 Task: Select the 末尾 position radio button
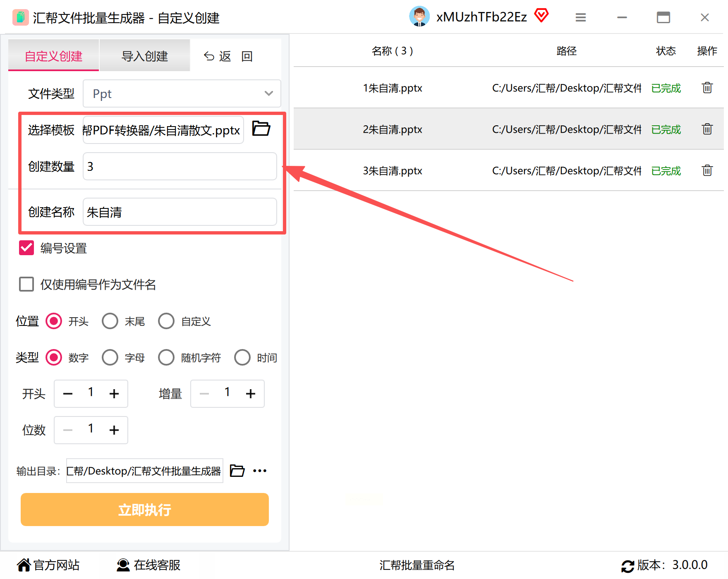pos(110,321)
